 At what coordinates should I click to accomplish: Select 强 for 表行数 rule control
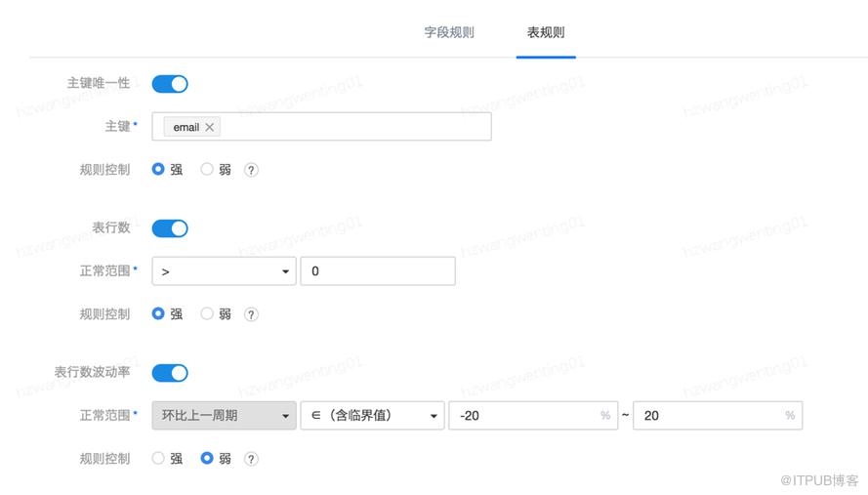coord(158,313)
